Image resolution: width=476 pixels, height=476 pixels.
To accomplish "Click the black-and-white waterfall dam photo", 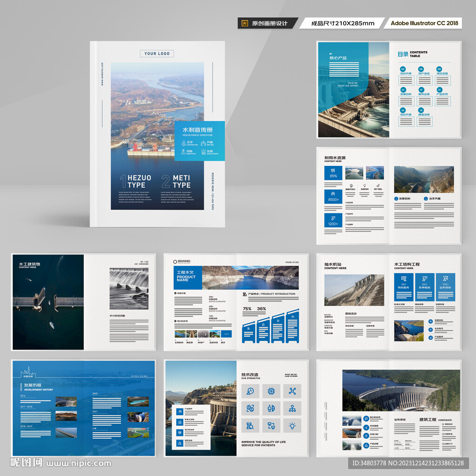I will point(129,289).
